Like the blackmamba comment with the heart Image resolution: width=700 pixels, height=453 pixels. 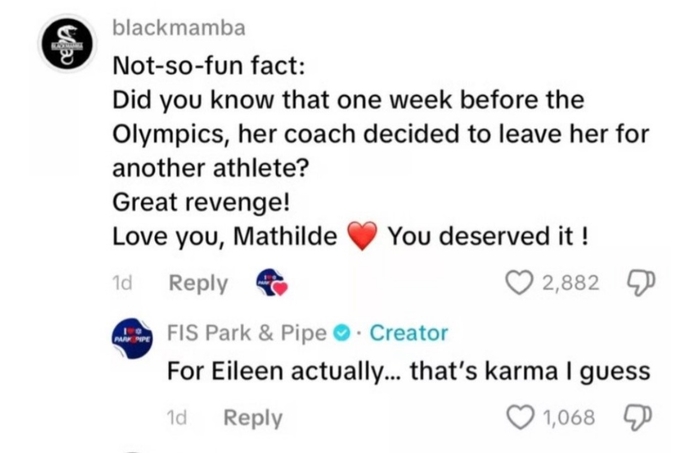pos(520,283)
